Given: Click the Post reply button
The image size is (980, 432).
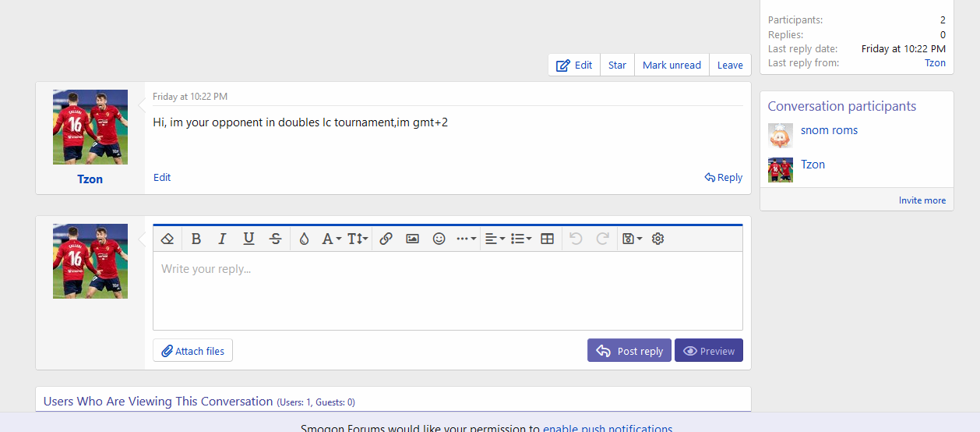Looking at the screenshot, I should (x=629, y=351).
